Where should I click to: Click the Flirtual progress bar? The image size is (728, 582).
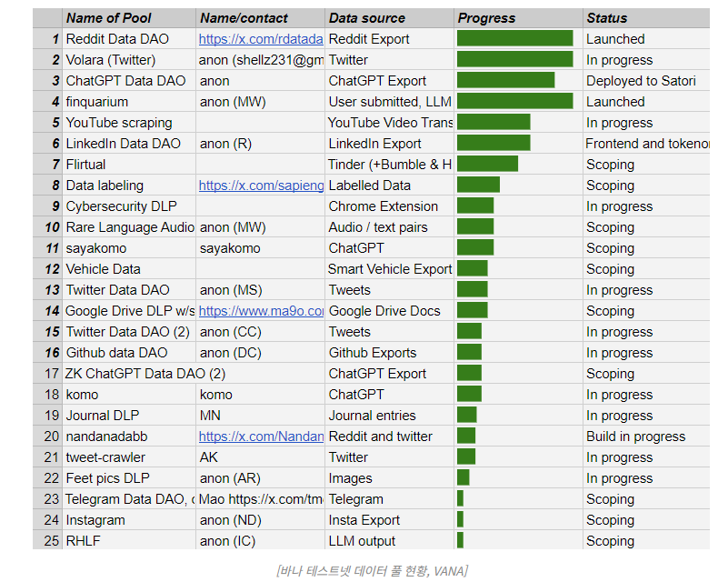coord(487,165)
